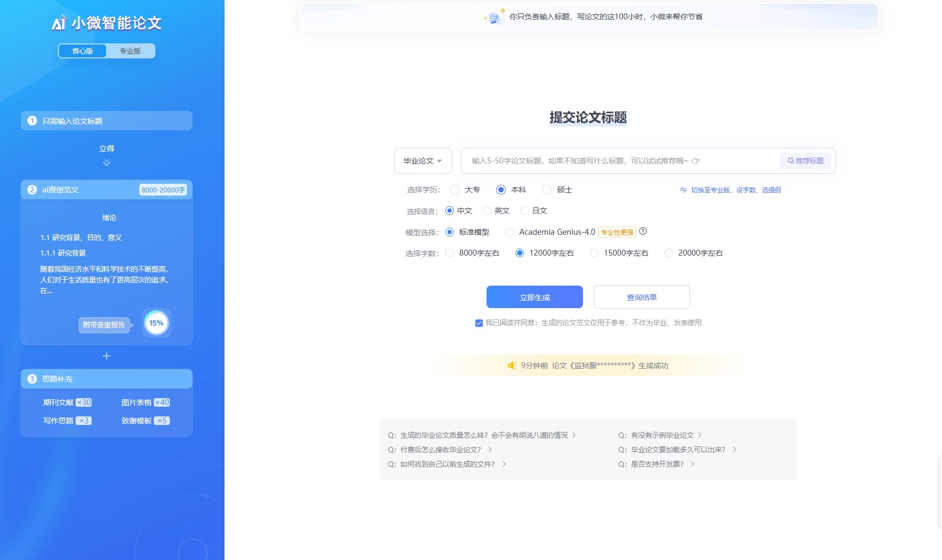Expand the double-chevron under 立得 in sidebar
The image size is (942, 560).
click(x=107, y=162)
